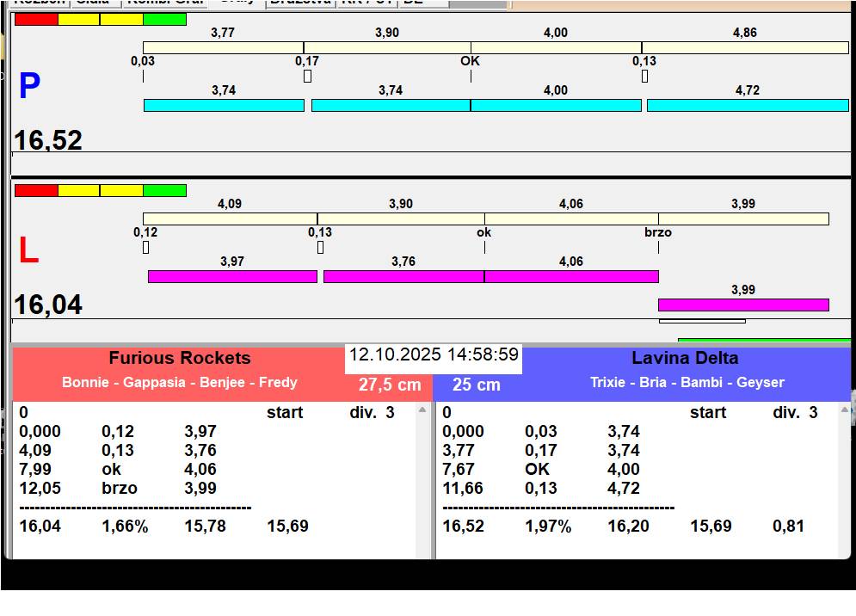Click the small changeover marker below 0,17

point(307,77)
